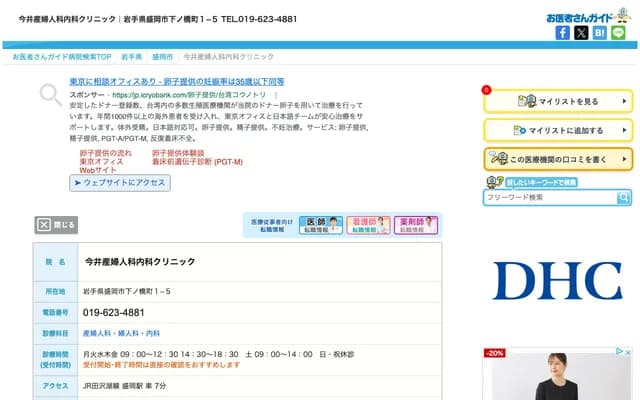Share page via LINE icon

pos(618,33)
